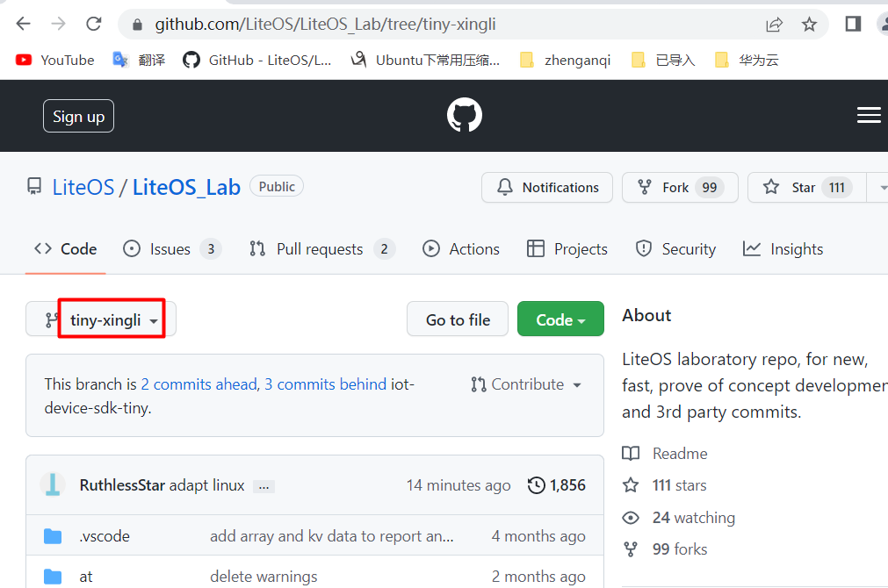Screen dimensions: 888x588
Task: Click the Public repository label
Action: [277, 186]
